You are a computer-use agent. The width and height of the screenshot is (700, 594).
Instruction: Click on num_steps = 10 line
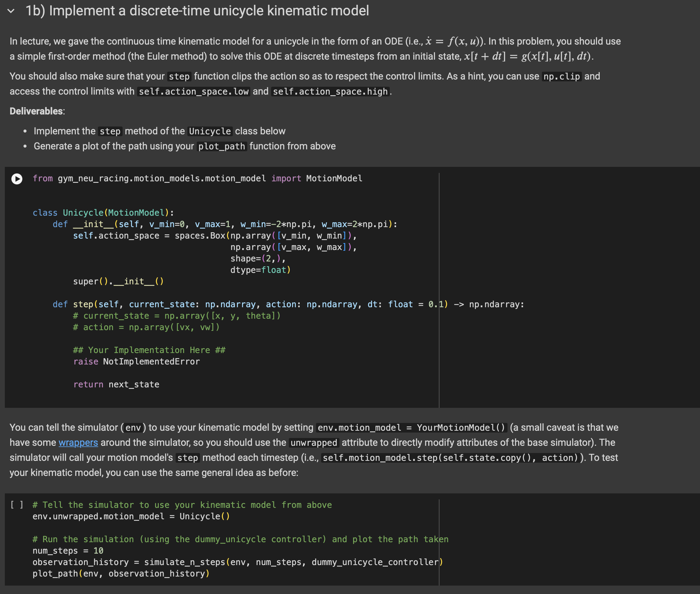pyautogui.click(x=68, y=551)
